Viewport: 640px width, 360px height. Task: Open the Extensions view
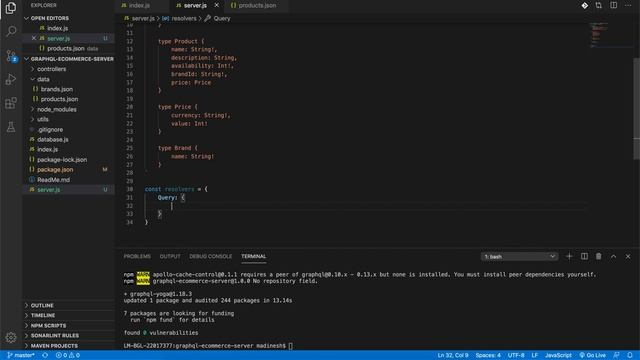coord(11,103)
